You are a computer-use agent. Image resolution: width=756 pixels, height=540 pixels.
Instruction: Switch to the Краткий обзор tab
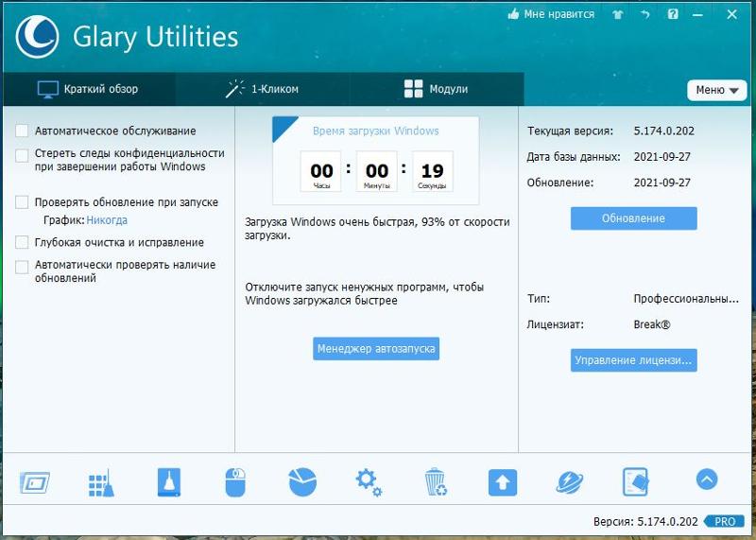tap(89, 89)
